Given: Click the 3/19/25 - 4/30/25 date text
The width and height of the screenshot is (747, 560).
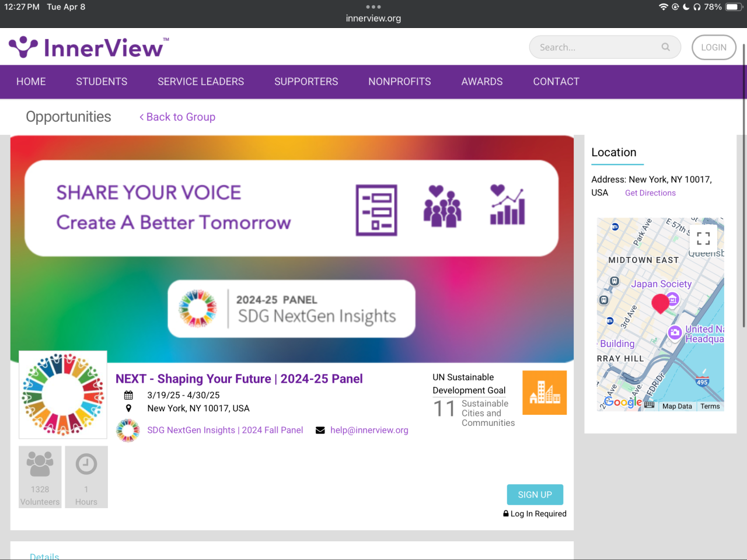Looking at the screenshot, I should (183, 395).
